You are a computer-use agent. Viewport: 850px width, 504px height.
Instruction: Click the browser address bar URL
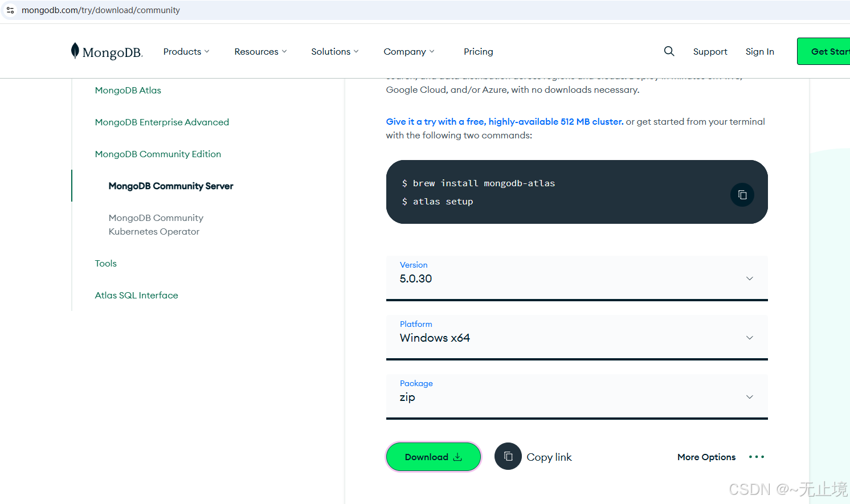click(101, 10)
